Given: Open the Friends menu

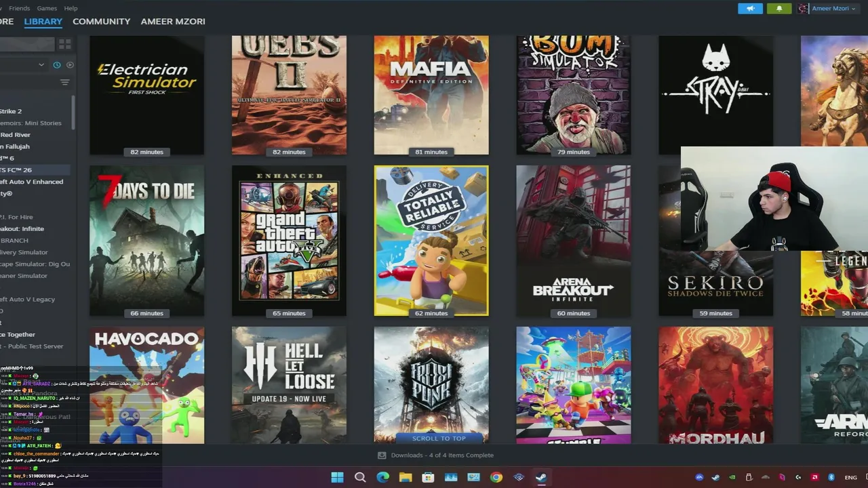Looking at the screenshot, I should point(19,8).
